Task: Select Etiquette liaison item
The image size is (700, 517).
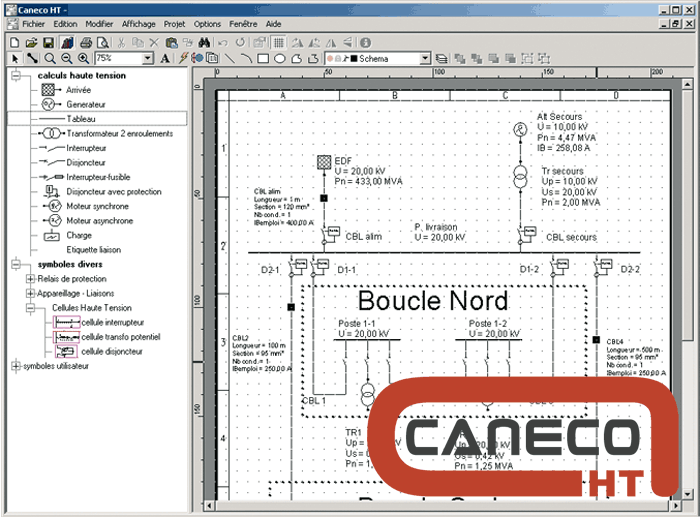Action: 94,250
